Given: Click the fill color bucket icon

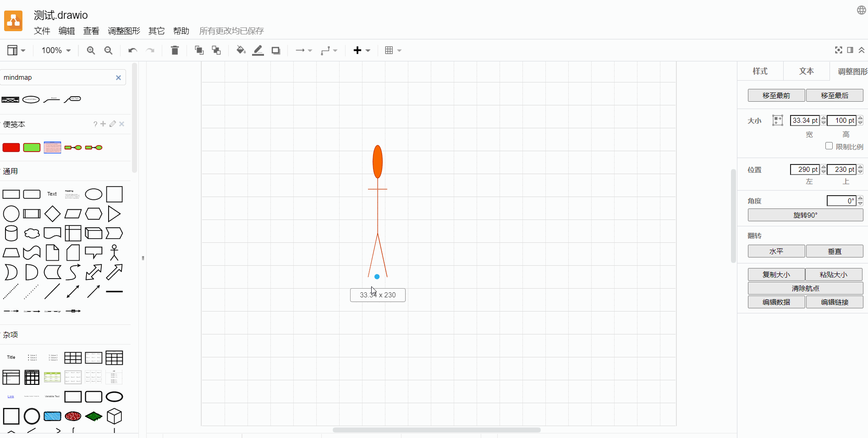Looking at the screenshot, I should point(241,50).
